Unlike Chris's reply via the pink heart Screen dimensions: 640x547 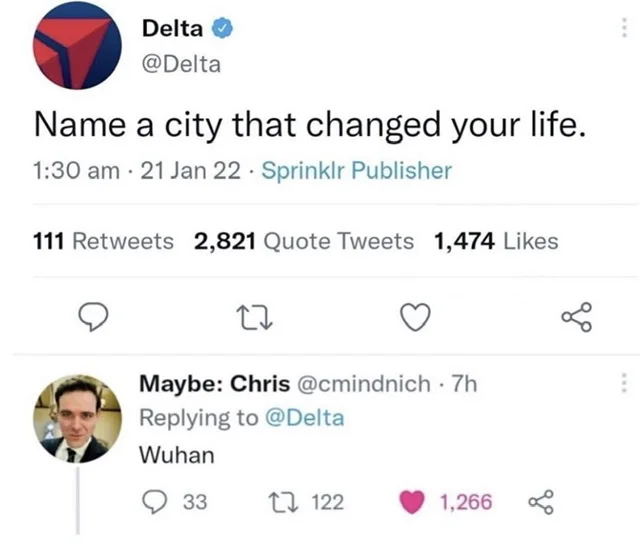pos(415,502)
